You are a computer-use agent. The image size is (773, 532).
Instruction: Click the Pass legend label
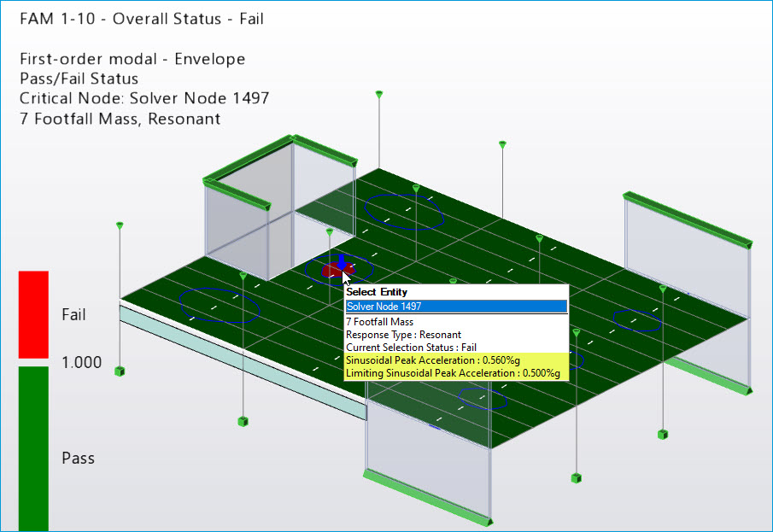[78, 458]
